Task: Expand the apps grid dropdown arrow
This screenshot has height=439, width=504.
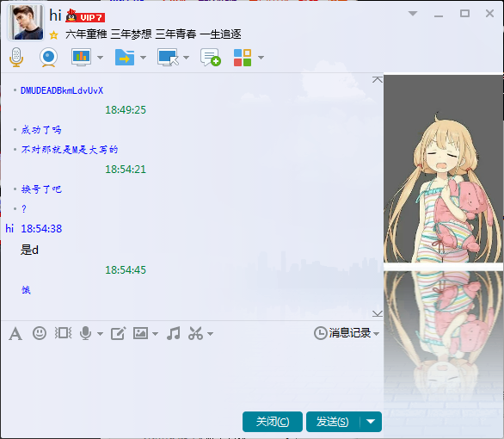Action: (261, 58)
